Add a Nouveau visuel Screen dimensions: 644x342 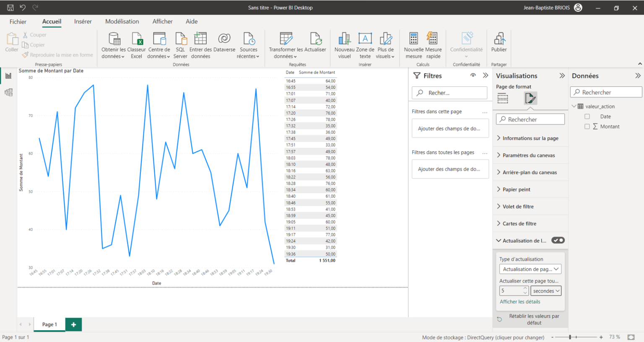[344, 45]
